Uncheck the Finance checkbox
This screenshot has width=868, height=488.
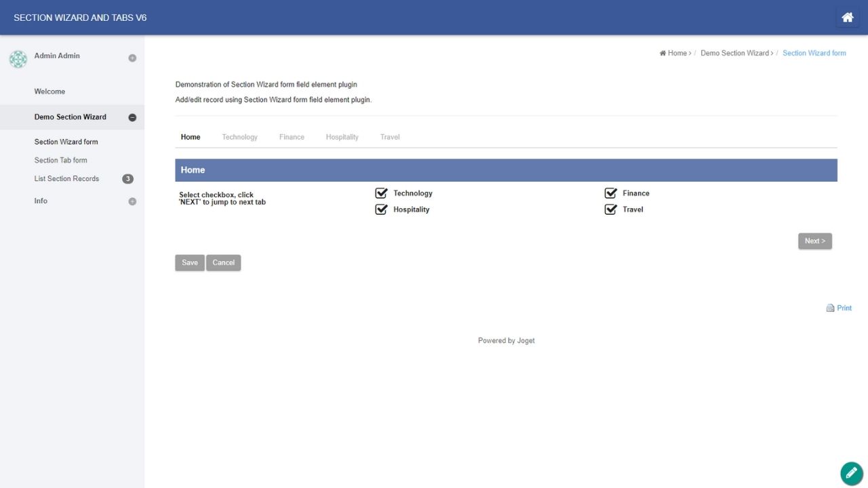pyautogui.click(x=610, y=193)
